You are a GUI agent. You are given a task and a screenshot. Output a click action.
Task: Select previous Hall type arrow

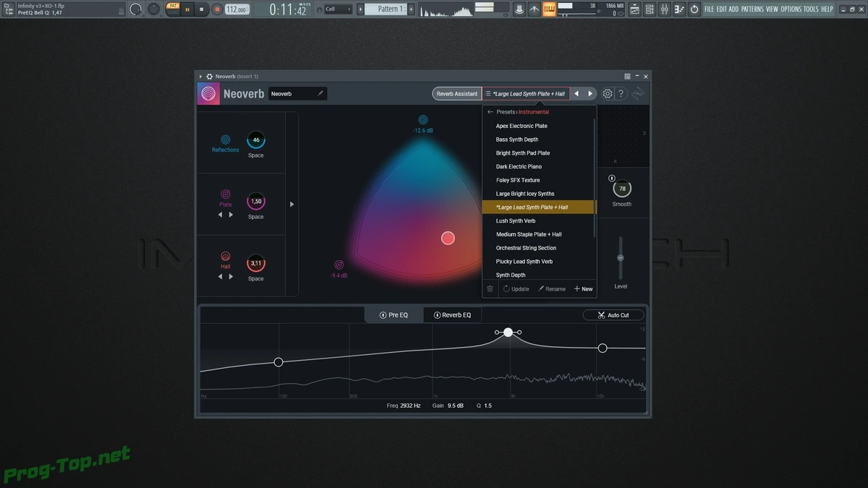point(221,276)
